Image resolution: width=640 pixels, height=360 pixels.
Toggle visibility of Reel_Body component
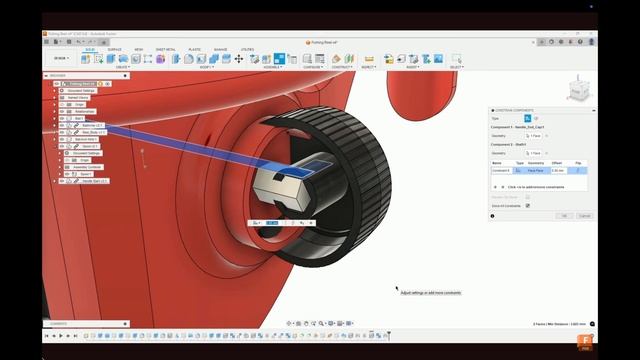[x=62, y=132]
